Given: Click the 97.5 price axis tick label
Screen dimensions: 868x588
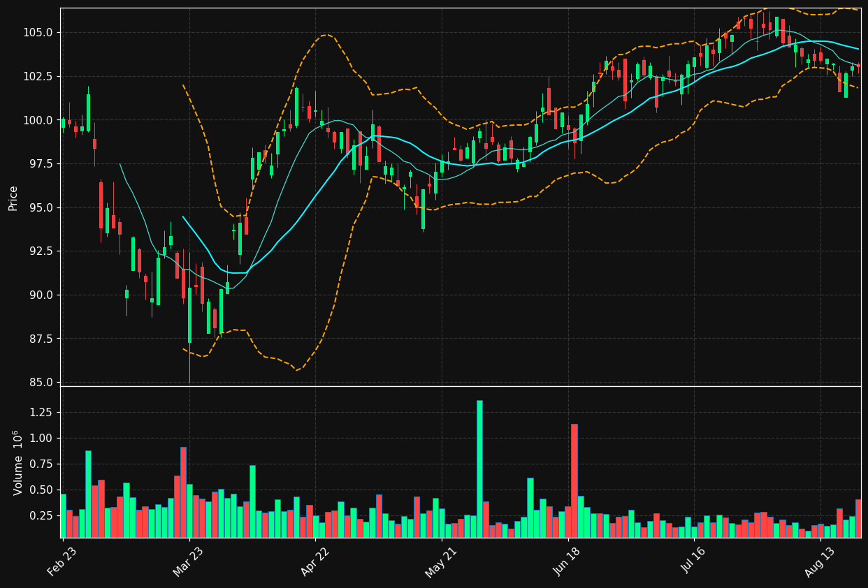Looking at the screenshot, I should (x=42, y=164).
